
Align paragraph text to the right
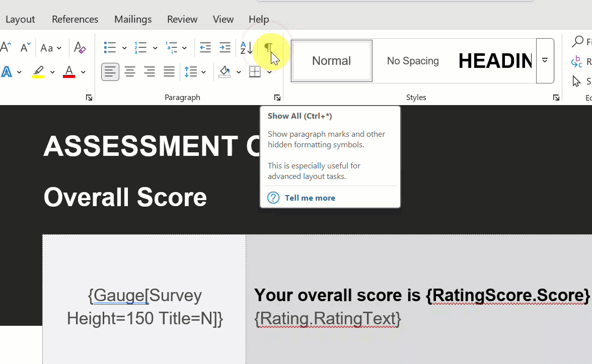[150, 72]
